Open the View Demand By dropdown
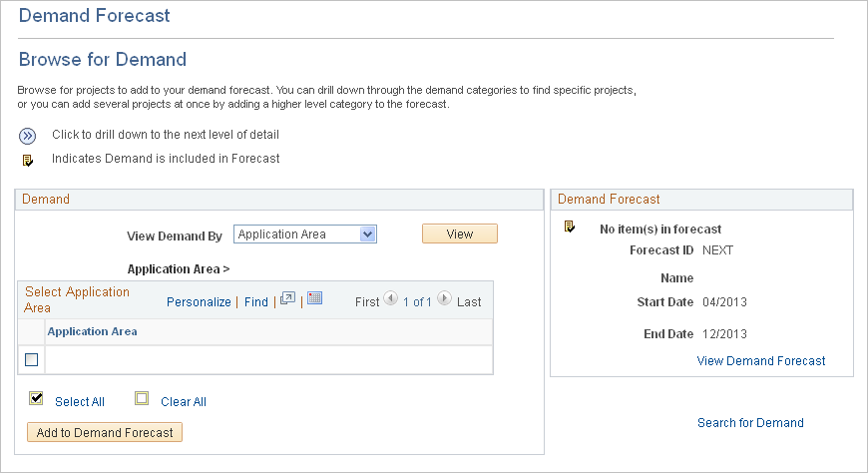This screenshot has width=868, height=473. pyautogui.click(x=305, y=235)
